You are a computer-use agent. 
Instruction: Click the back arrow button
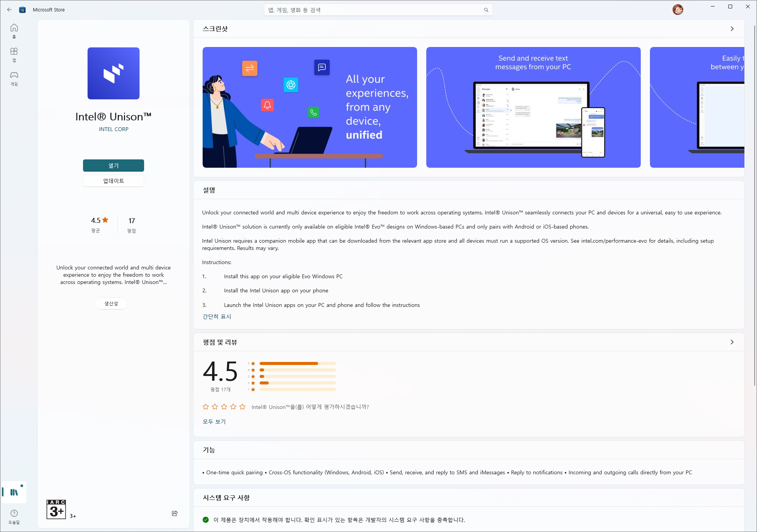coord(10,10)
